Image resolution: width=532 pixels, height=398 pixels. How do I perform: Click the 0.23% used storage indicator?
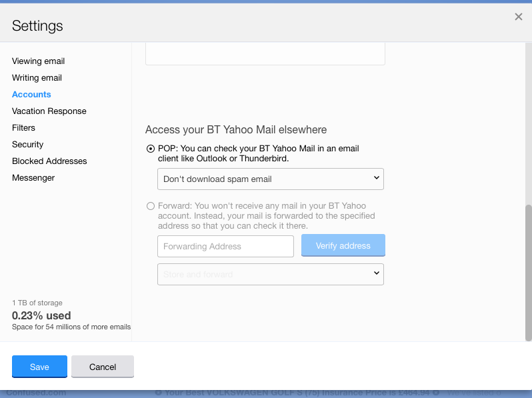click(41, 315)
